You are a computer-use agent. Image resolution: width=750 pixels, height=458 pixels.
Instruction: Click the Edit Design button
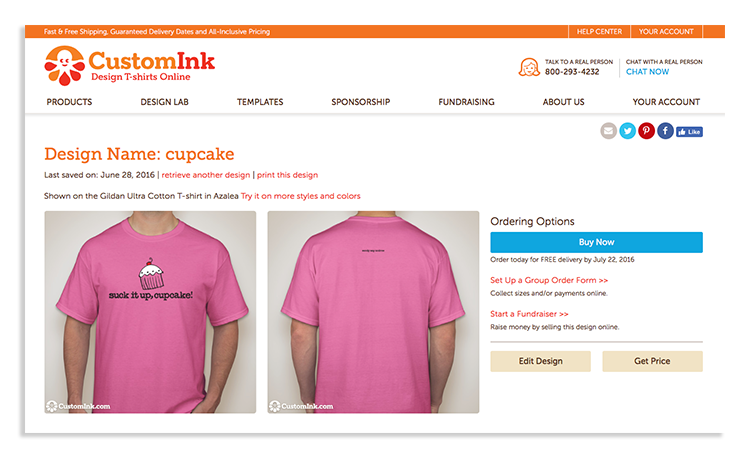coord(540,361)
